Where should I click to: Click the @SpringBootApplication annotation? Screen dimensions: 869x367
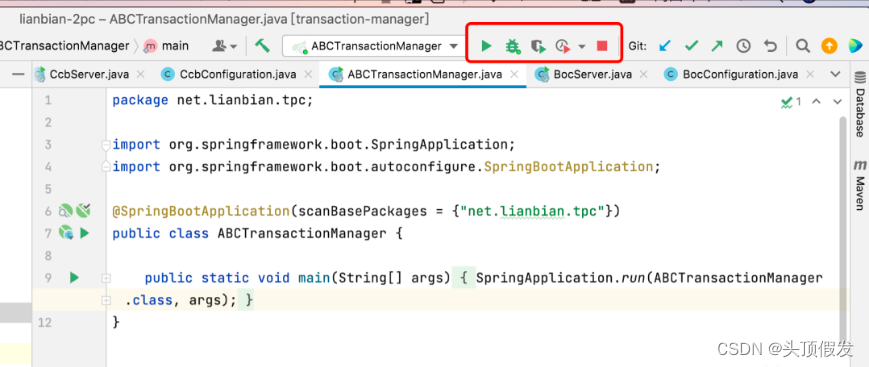pos(201,211)
